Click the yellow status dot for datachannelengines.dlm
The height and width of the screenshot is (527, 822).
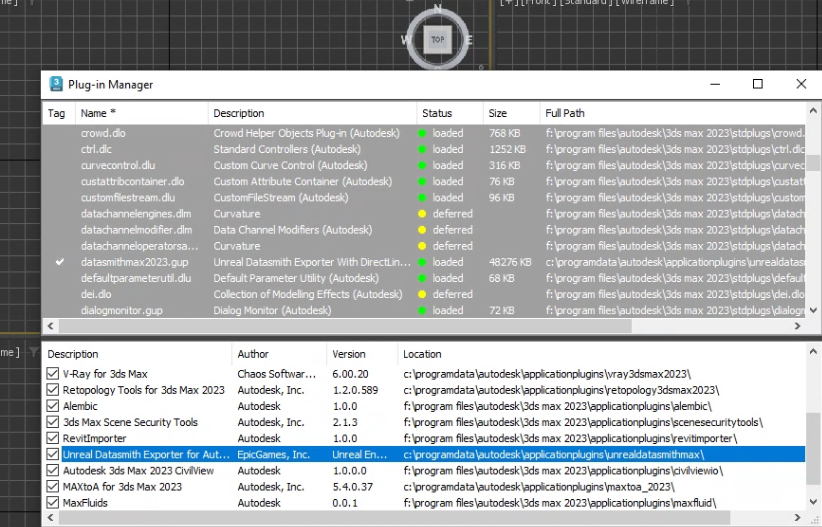pyautogui.click(x=421, y=214)
